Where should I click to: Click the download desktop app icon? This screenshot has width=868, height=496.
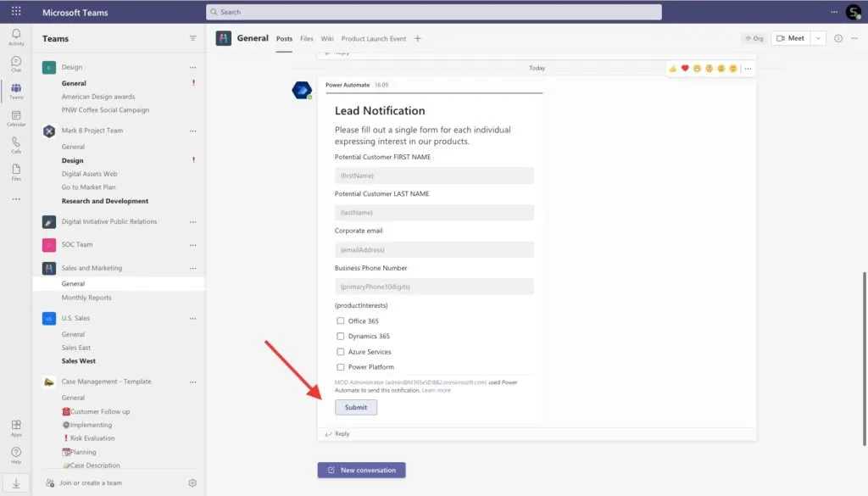[16, 483]
